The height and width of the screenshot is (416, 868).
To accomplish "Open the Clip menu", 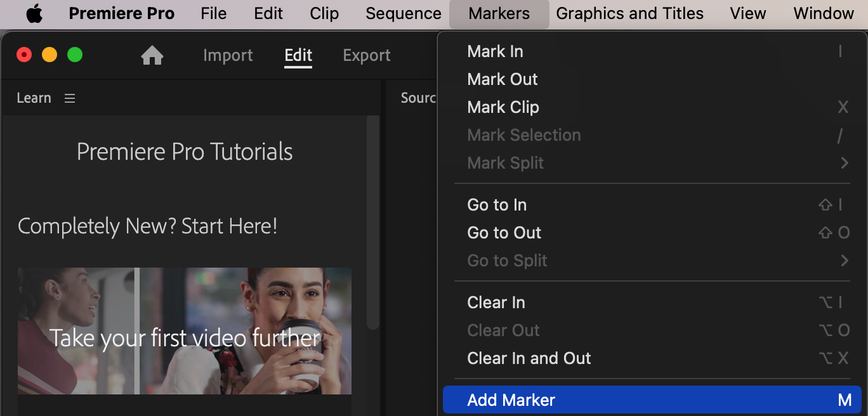I will coord(324,13).
